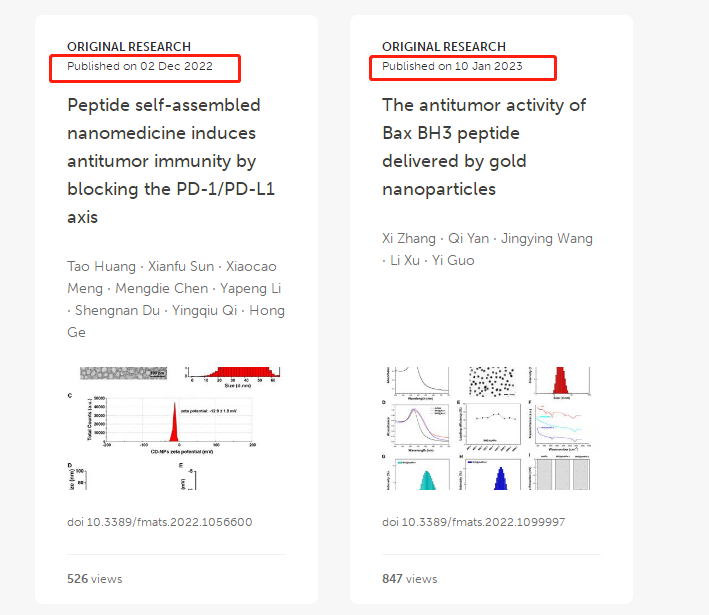Screen dimensions: 709x615
Task: Click the Published on 10 Jan 2023 date
Action: pyautogui.click(x=452, y=66)
